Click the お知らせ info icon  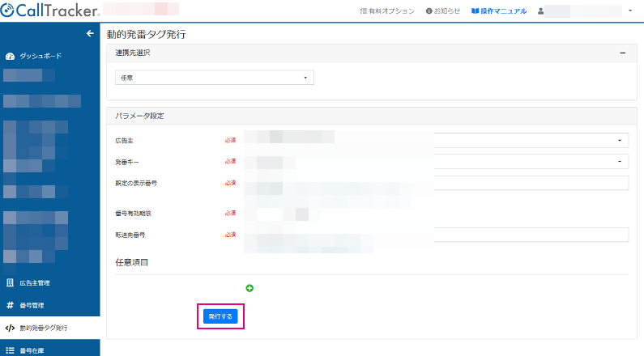429,11
